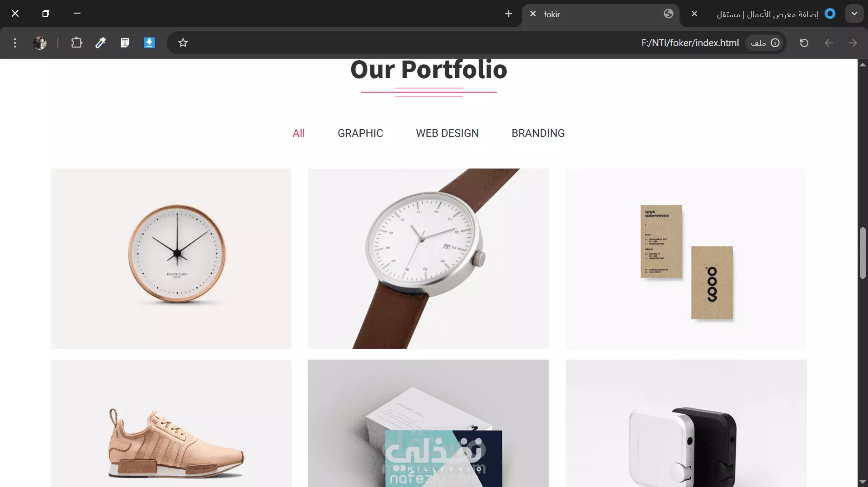The image size is (868, 487).
Task: View site info for ملف chip
Action: 765,43
